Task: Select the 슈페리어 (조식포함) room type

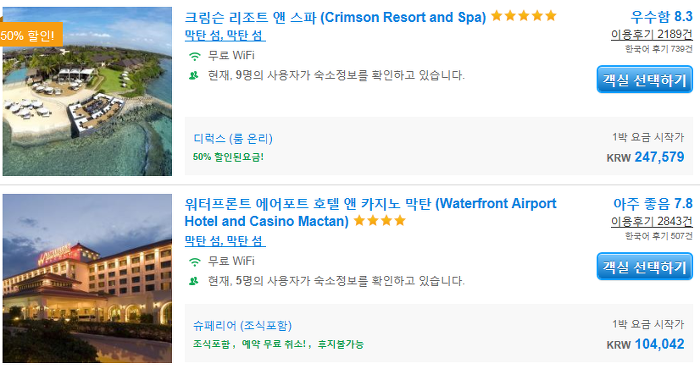Action: 242,326
